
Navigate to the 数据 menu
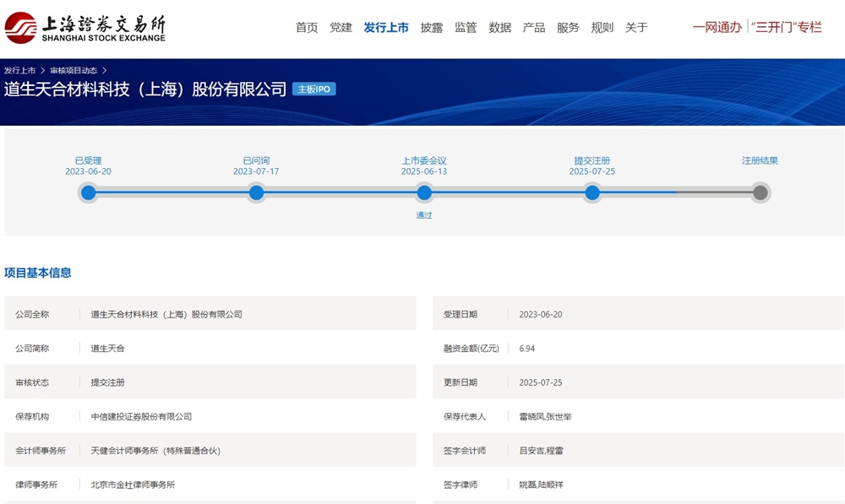click(x=500, y=28)
